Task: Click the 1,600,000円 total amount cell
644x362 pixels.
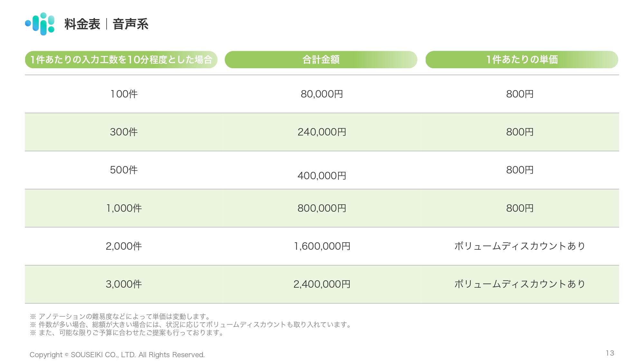Action: [x=322, y=246]
